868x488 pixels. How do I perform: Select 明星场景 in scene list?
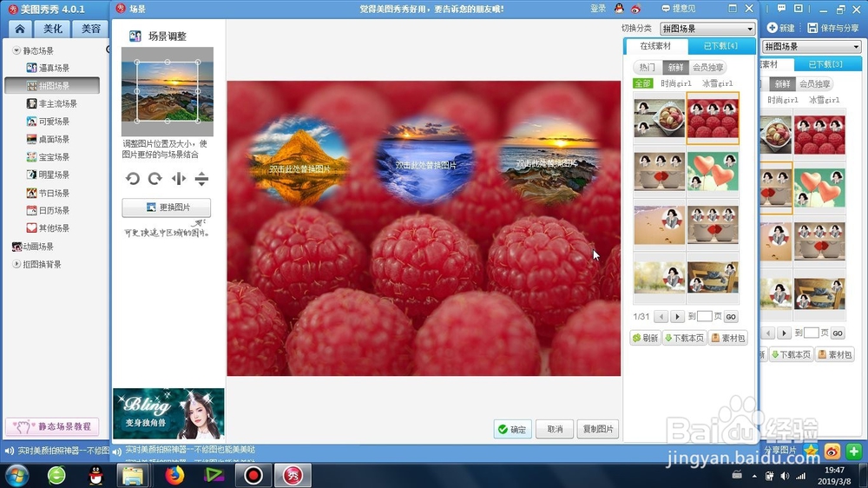48,175
